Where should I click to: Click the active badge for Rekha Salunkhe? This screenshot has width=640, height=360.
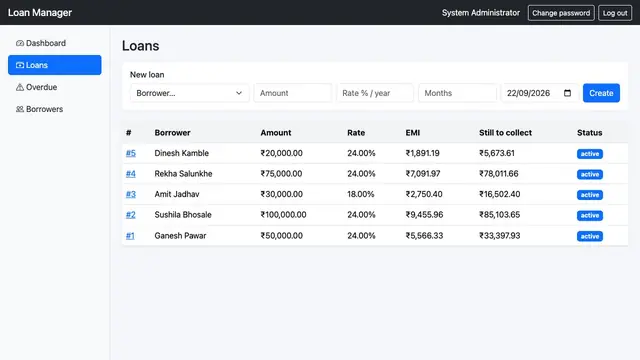coord(590,174)
